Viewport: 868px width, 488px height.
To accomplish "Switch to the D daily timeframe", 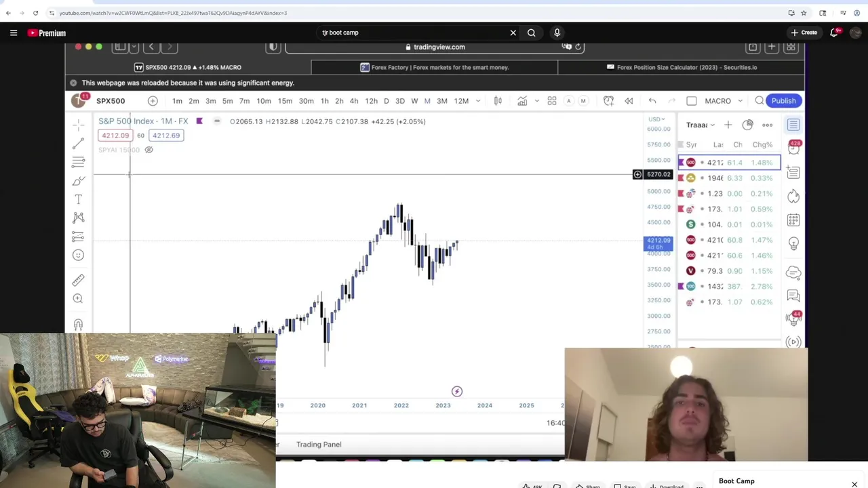I will point(386,101).
